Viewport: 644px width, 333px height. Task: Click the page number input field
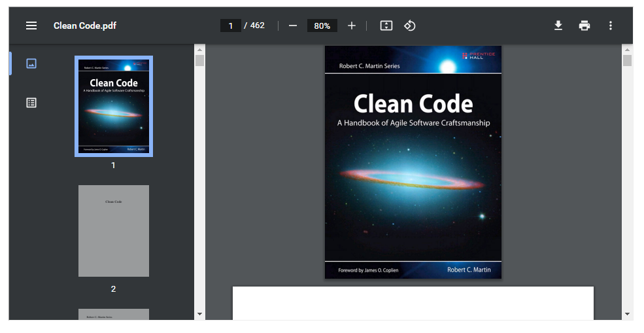(x=231, y=26)
